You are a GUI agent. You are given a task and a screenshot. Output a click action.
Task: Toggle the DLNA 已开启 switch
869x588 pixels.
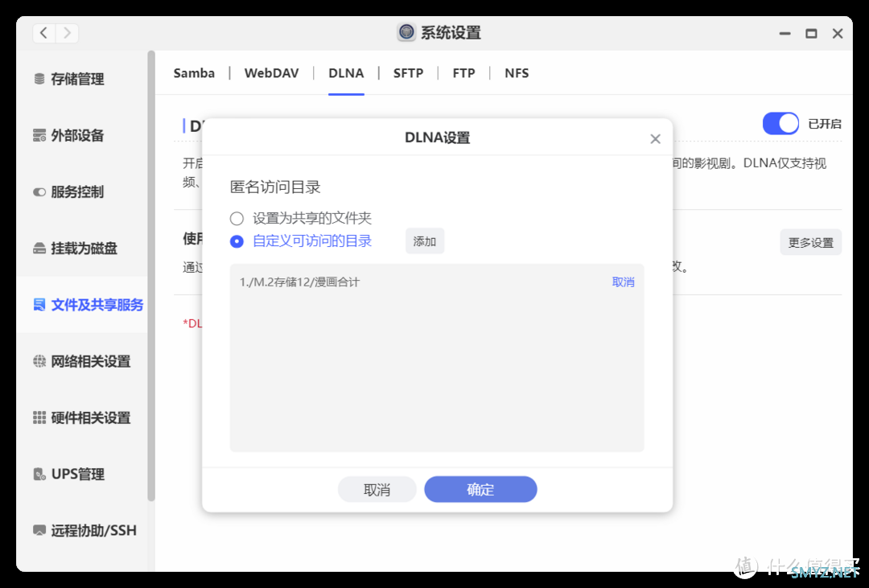780,124
